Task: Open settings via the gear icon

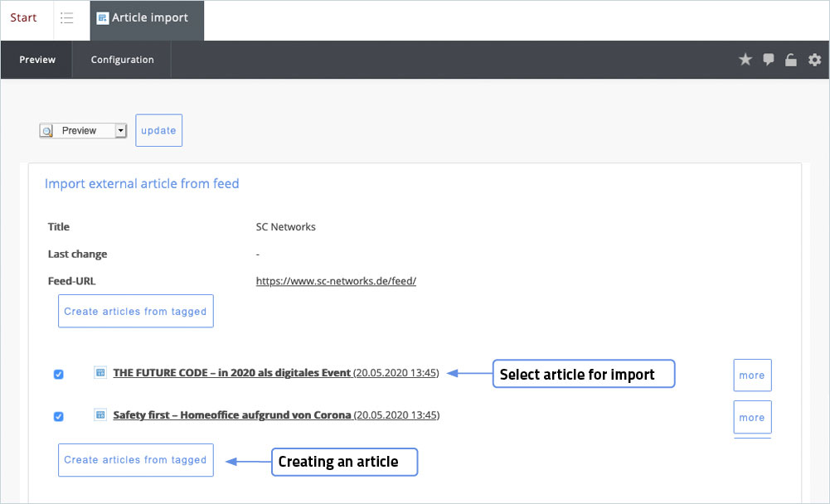Action: pyautogui.click(x=814, y=60)
